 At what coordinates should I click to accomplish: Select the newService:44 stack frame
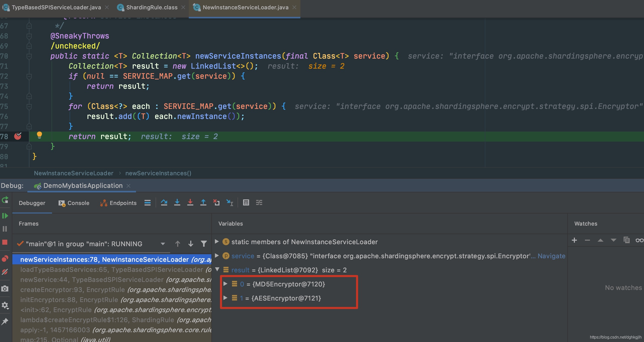(112, 280)
